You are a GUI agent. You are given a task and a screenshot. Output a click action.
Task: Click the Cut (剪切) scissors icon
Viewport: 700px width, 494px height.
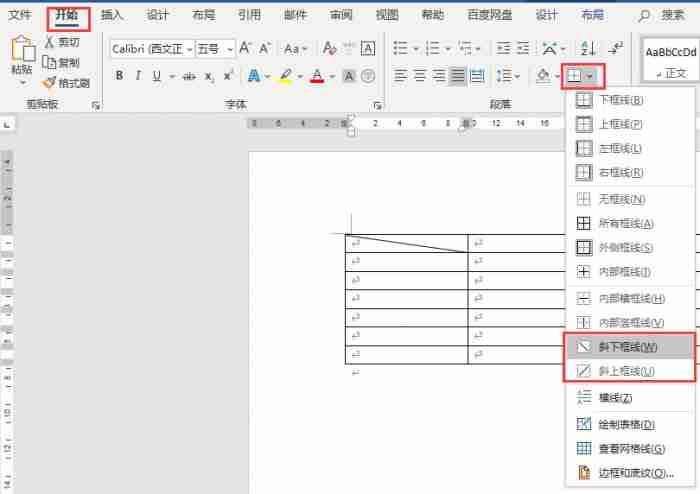pos(49,42)
